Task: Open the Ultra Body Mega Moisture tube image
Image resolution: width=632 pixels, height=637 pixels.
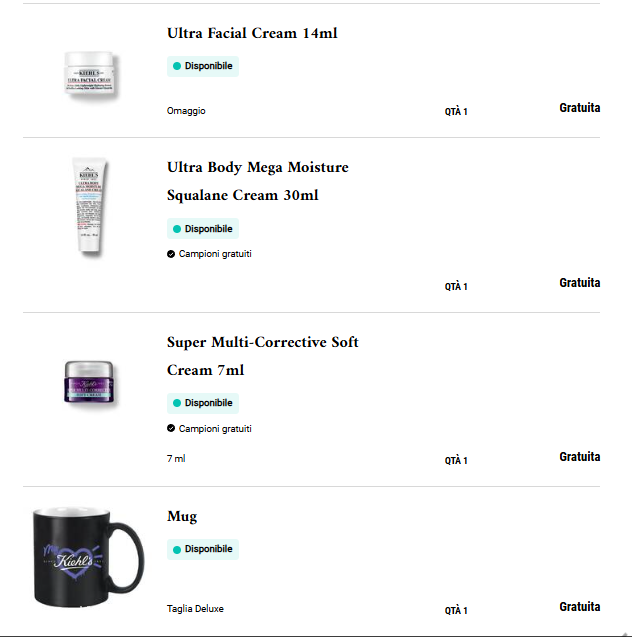Action: 88,206
